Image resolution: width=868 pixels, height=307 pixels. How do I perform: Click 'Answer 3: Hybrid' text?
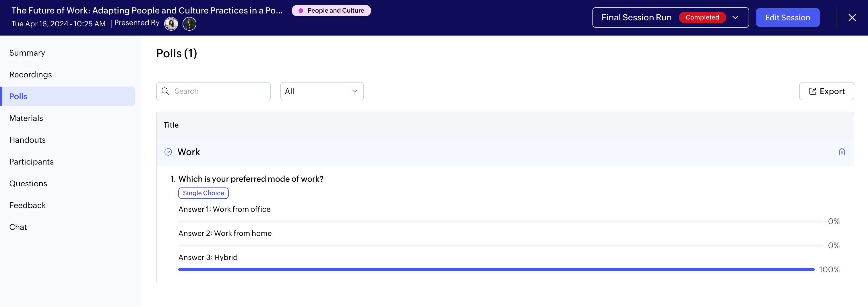pyautogui.click(x=208, y=257)
